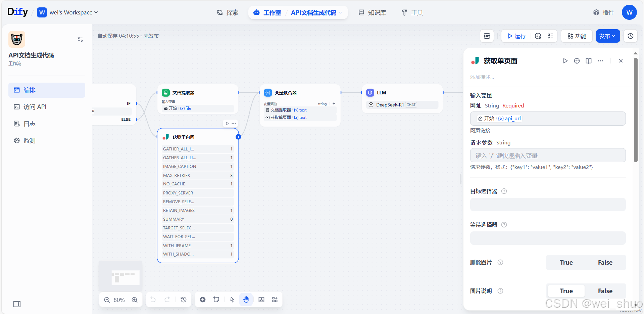
Task: Click help icon next to 目标选择器
Action: click(504, 191)
